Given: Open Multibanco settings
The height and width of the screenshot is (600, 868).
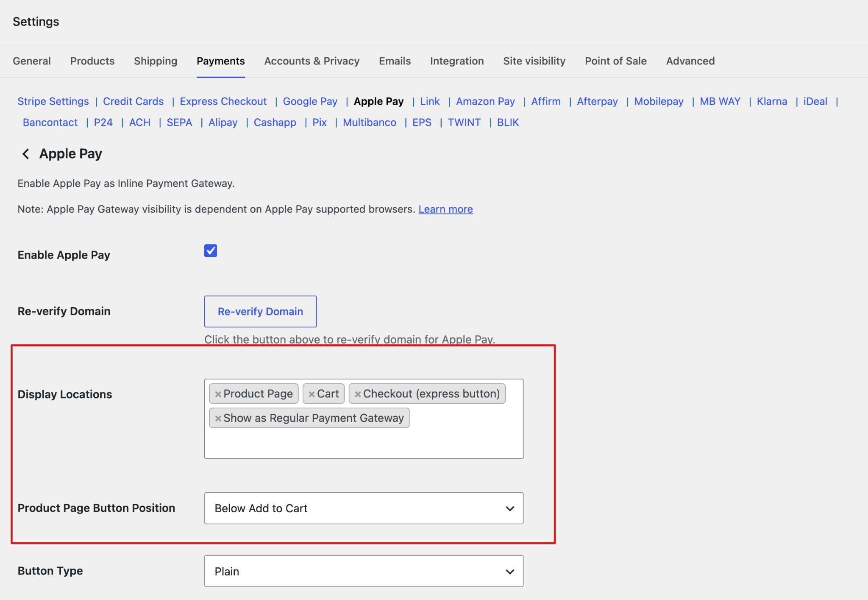Looking at the screenshot, I should coord(370,122).
